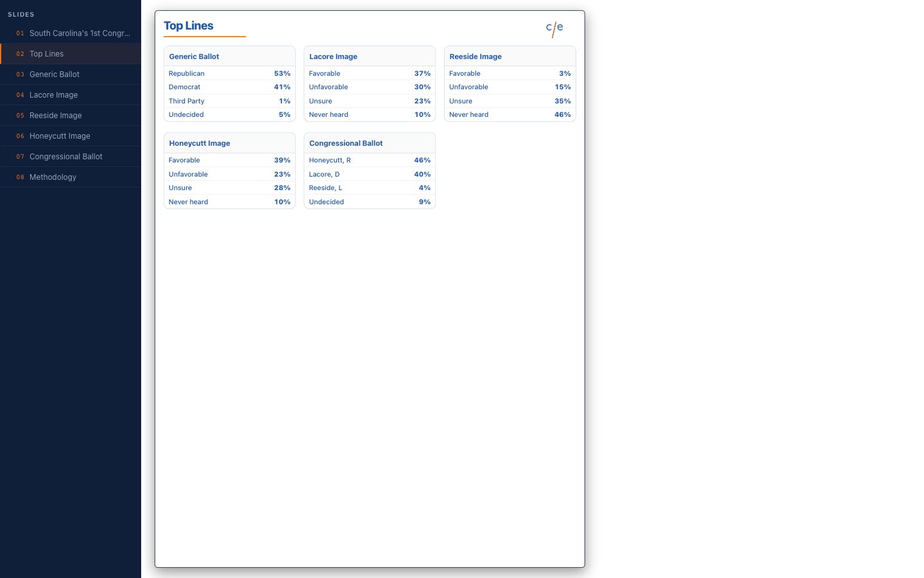
Task: Click the 5% value in Generic Ballot
Action: pyautogui.click(x=284, y=114)
